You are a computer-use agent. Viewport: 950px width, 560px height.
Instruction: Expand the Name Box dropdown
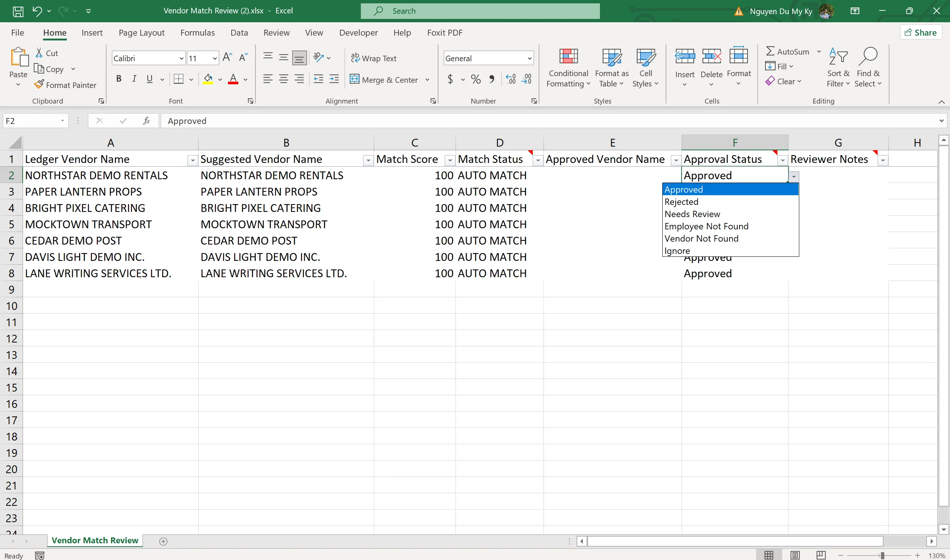pos(63,121)
